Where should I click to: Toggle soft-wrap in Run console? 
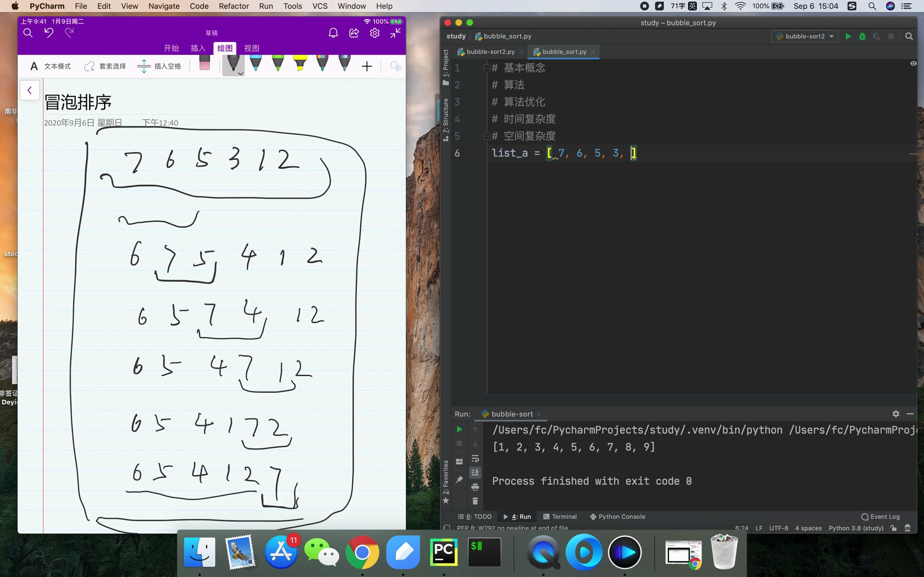point(475,458)
